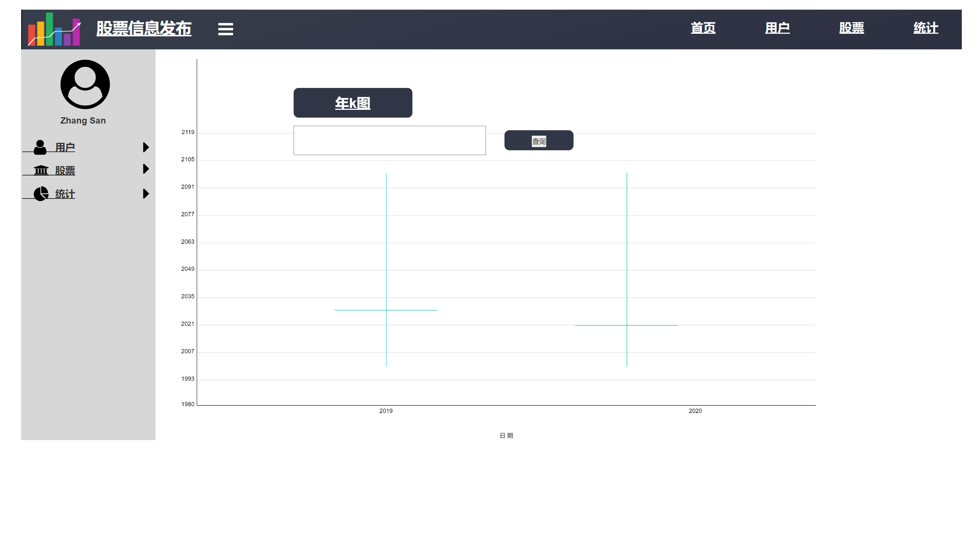980x541 pixels.
Task: Click the Zhang San avatar icon
Action: click(x=85, y=84)
